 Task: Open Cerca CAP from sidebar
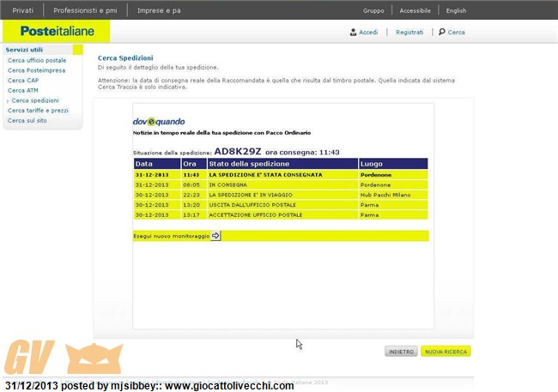[23, 81]
